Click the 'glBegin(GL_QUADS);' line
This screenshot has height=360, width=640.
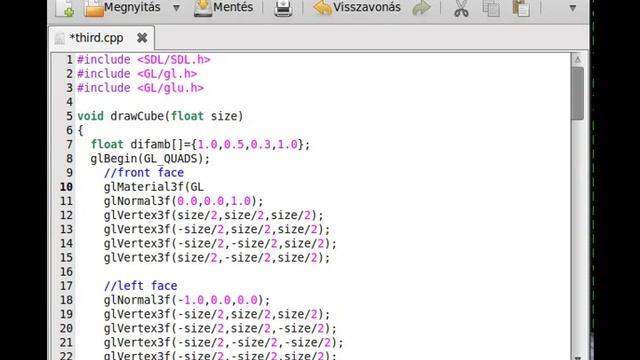(150, 159)
